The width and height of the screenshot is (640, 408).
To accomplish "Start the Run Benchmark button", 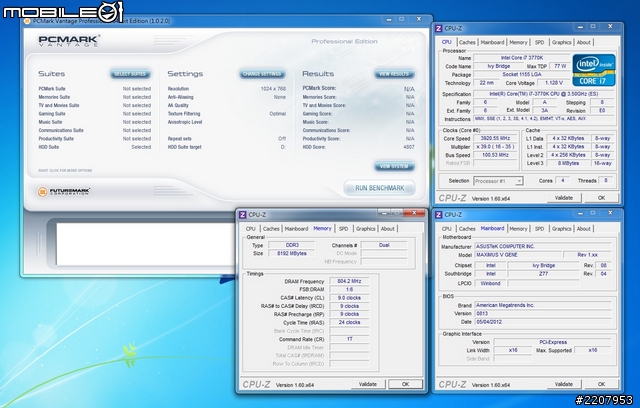I will coord(380,188).
